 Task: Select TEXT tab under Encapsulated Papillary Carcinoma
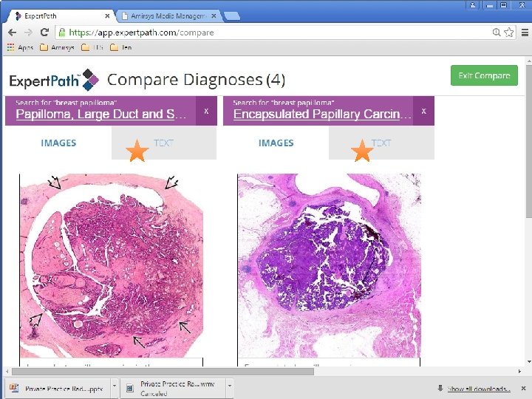381,143
